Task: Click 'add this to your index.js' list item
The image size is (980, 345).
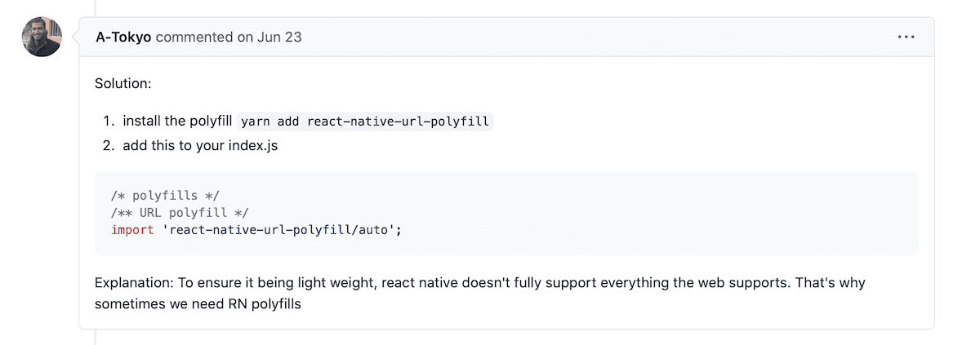Action: 201,145
